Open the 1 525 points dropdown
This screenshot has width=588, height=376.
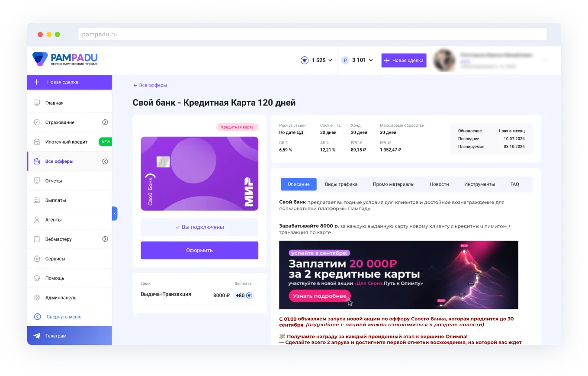tap(317, 60)
